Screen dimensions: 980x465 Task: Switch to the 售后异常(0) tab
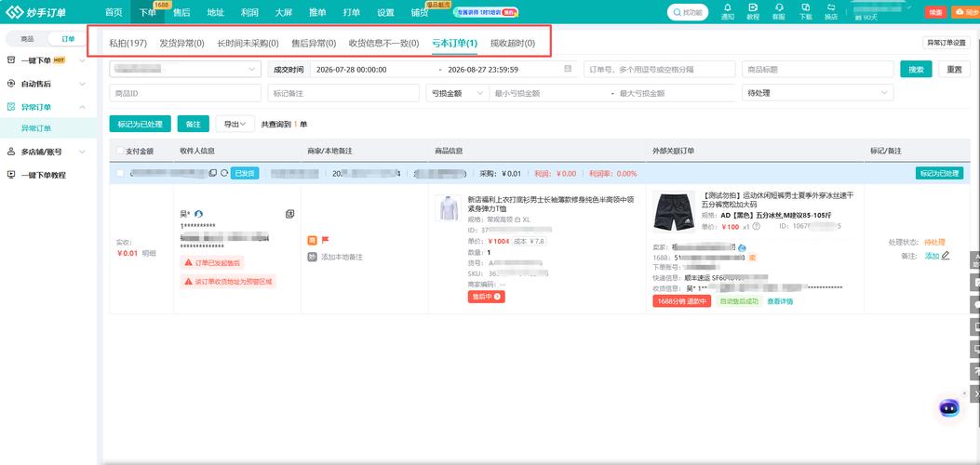click(314, 43)
